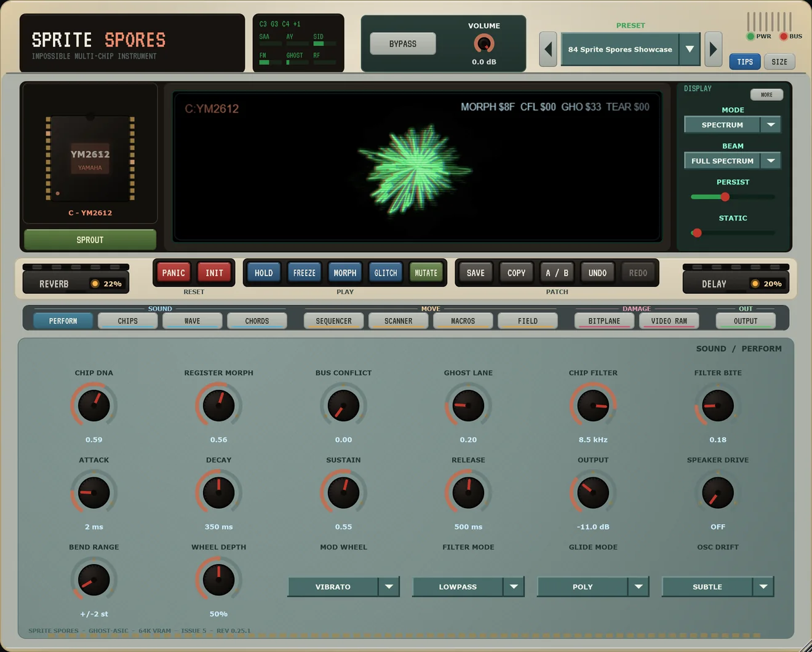Switch to the Chips tab
Screen dimensions: 812x652
point(128,321)
